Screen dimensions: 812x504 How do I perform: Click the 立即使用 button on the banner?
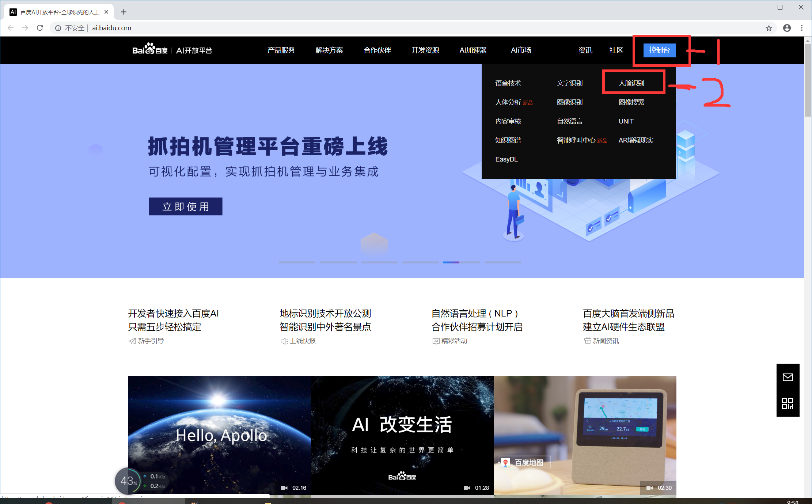[185, 206]
